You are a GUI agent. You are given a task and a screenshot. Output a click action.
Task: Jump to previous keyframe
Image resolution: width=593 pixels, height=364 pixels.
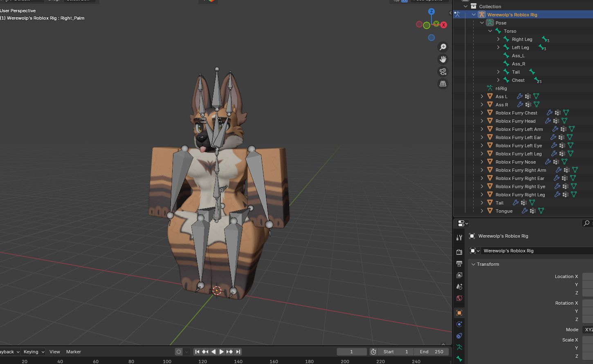point(205,352)
